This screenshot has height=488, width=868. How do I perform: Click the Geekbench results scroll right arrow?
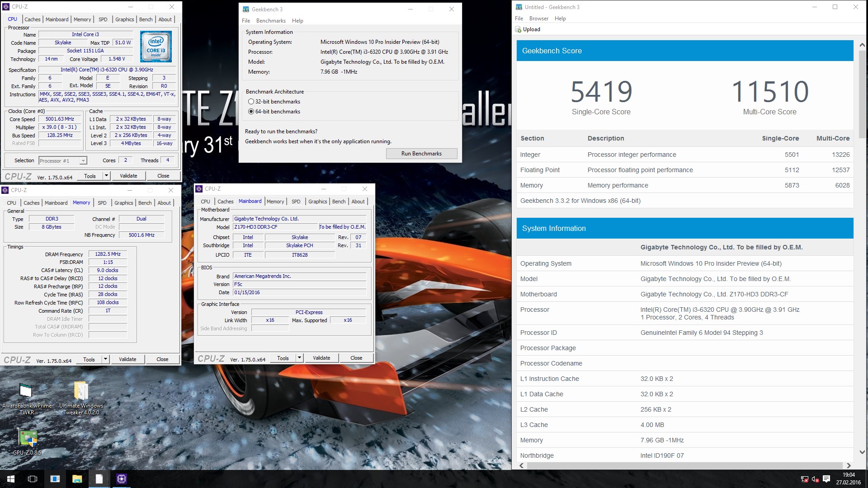849,465
